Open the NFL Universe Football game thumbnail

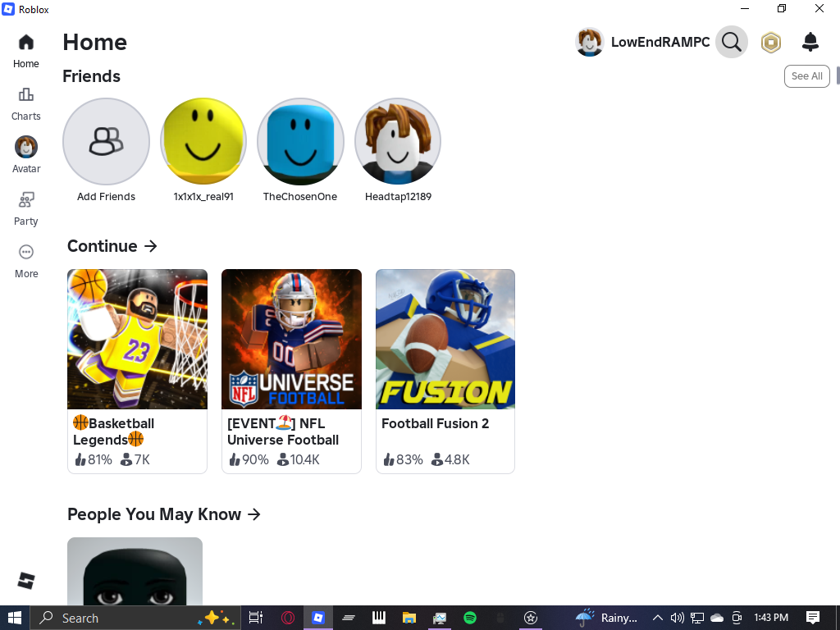pos(291,339)
